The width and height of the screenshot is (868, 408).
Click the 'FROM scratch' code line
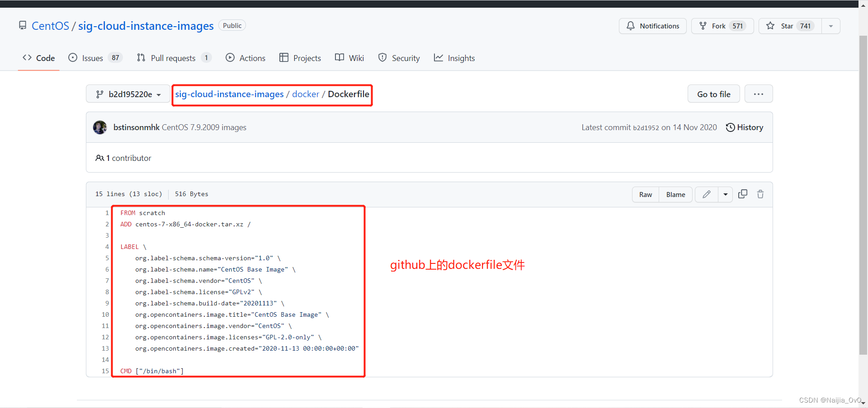[x=143, y=213]
